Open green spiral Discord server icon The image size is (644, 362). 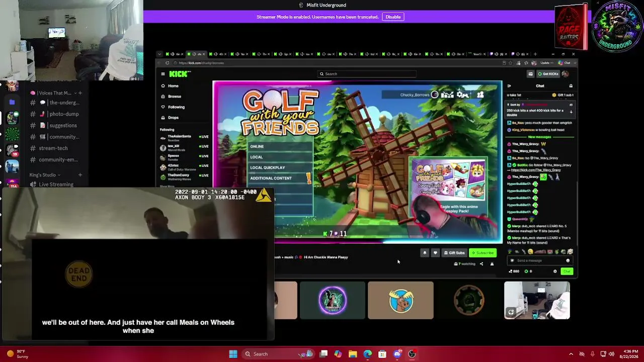[x=12, y=135]
